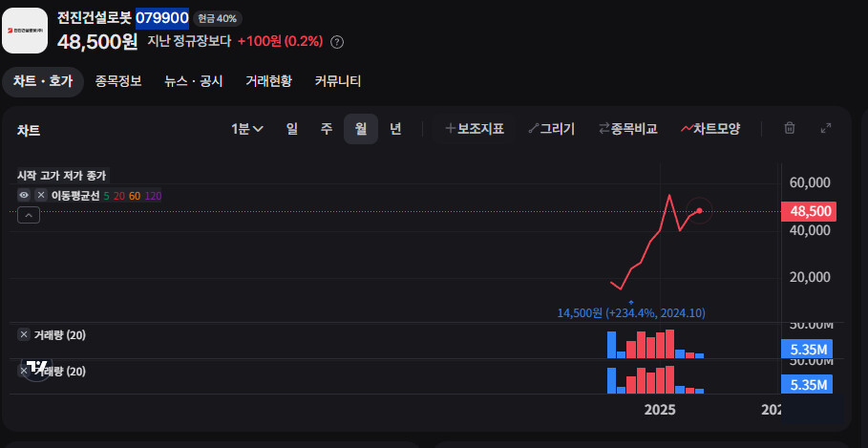Click the first 거래량 (20) label
This screenshot has height=448, width=868.
(x=60, y=335)
